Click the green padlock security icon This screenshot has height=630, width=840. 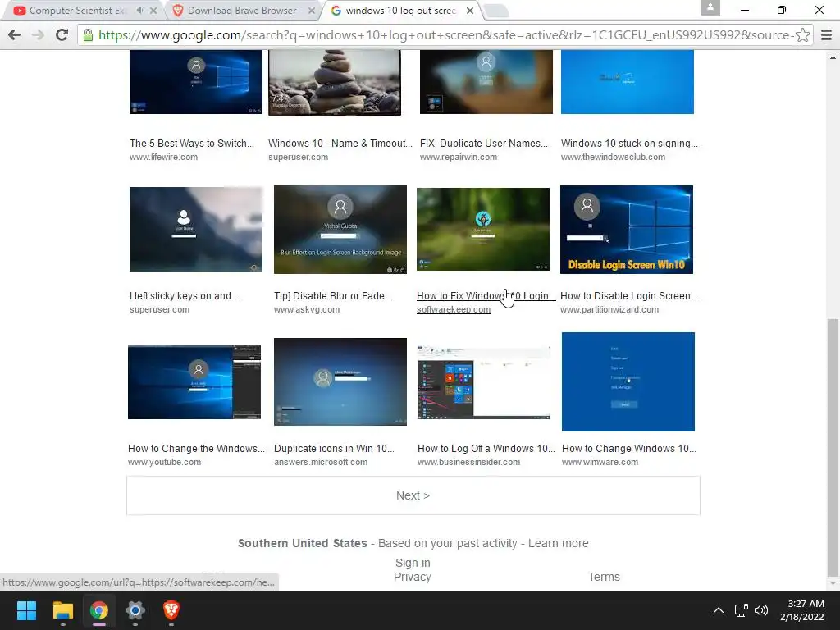88,34
